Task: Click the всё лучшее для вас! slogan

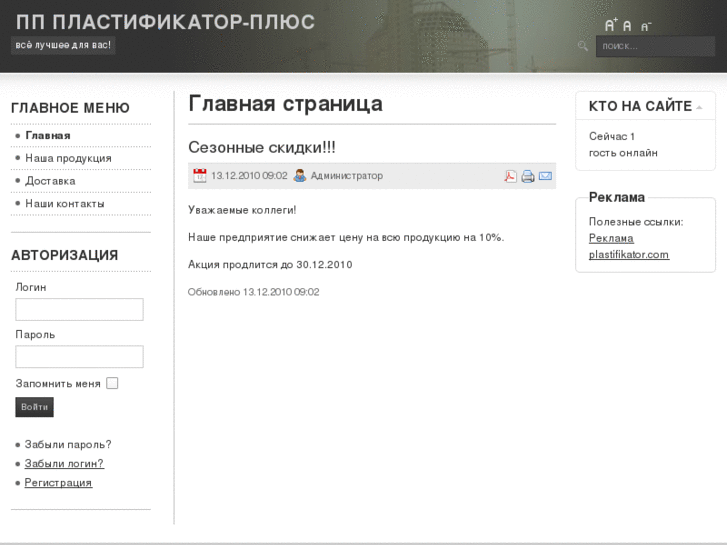Action: (63, 45)
